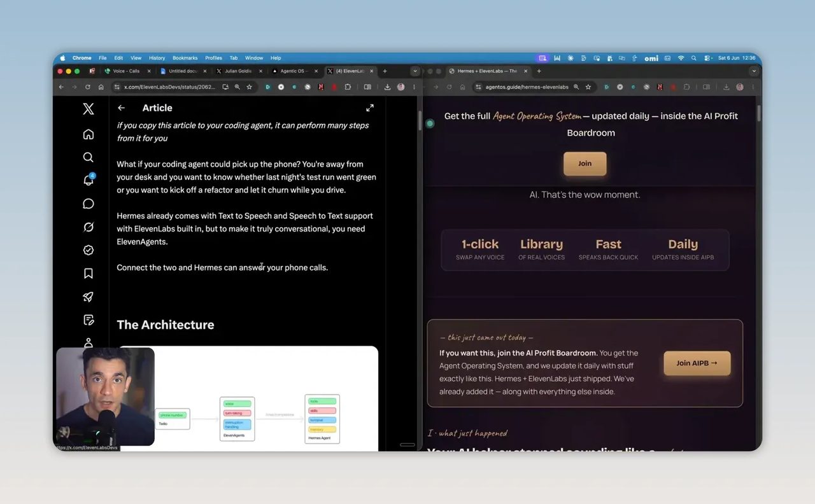
Task: Expand the article to full screen
Action: (x=370, y=108)
